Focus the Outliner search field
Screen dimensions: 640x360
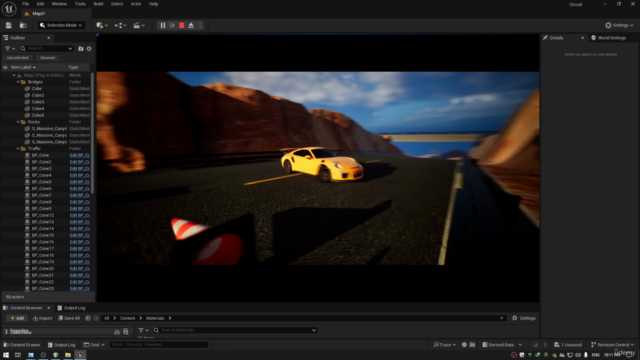pos(47,49)
